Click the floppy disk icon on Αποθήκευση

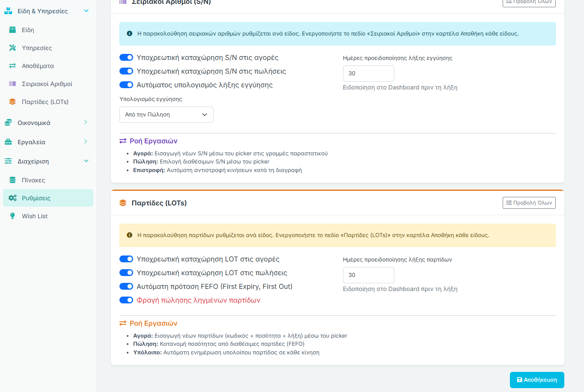[x=519, y=380]
